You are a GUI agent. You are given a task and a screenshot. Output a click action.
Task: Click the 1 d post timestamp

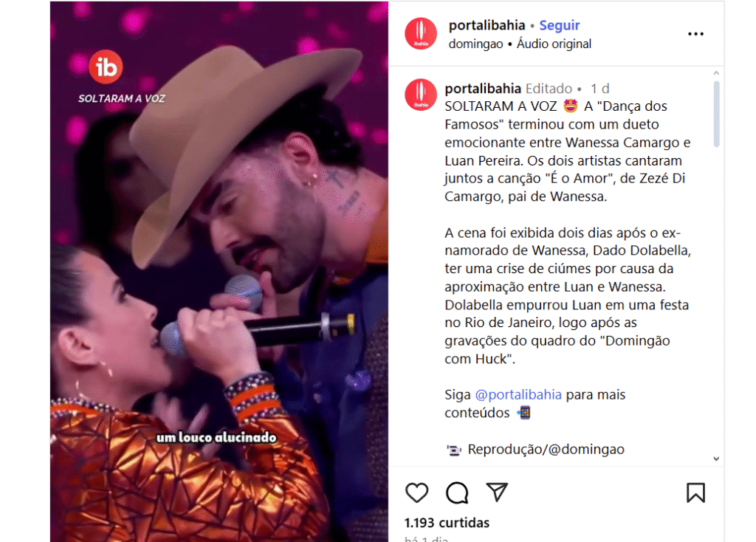pyautogui.click(x=599, y=89)
